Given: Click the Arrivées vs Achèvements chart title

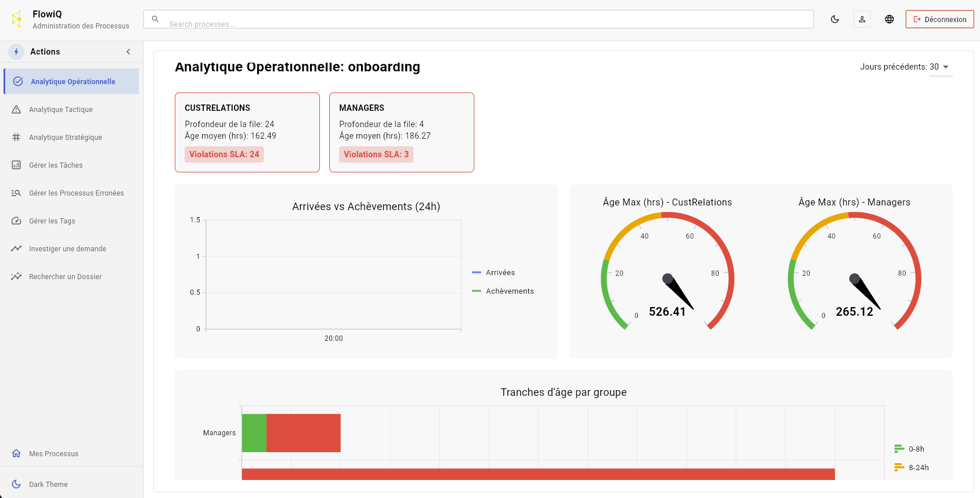Looking at the screenshot, I should (366, 207).
